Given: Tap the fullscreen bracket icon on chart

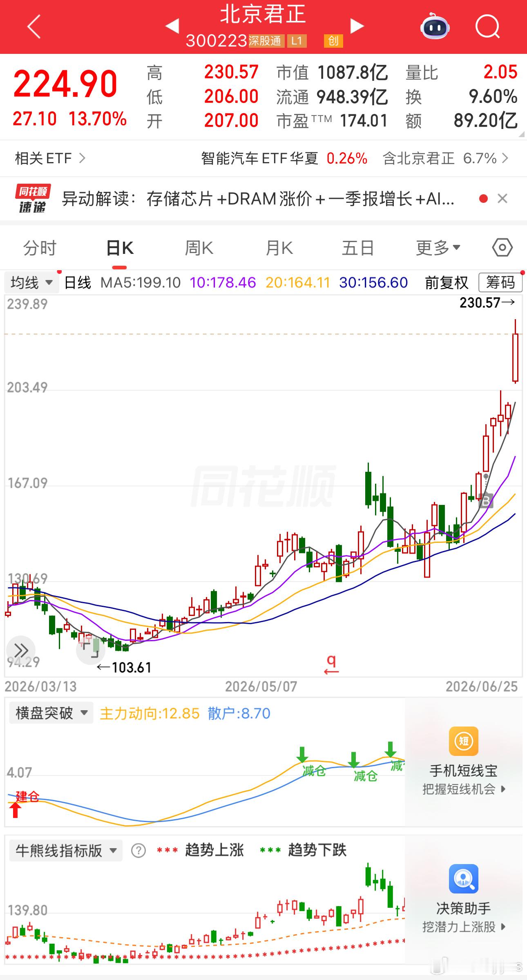Looking at the screenshot, I should 90,650.
